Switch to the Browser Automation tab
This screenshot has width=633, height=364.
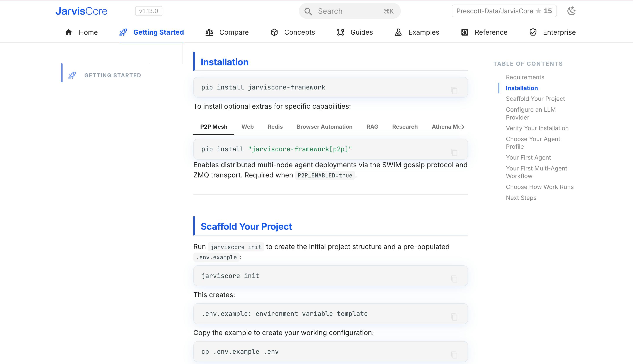(324, 127)
